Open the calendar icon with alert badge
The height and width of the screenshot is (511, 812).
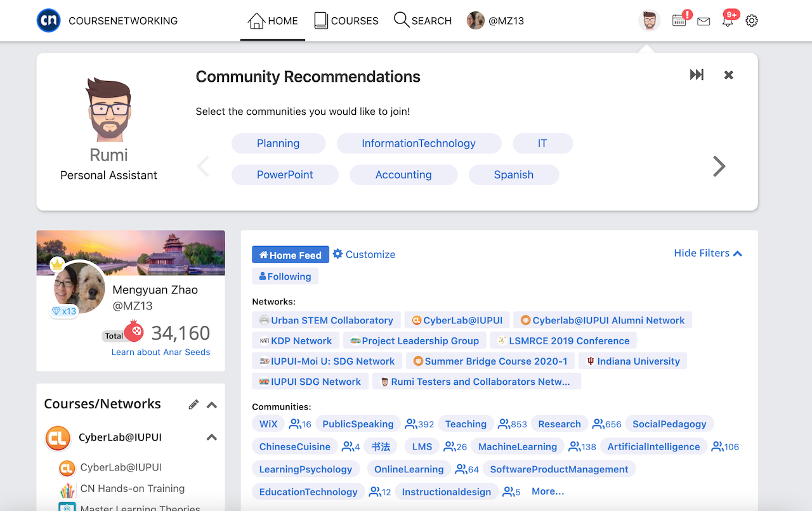coord(680,20)
